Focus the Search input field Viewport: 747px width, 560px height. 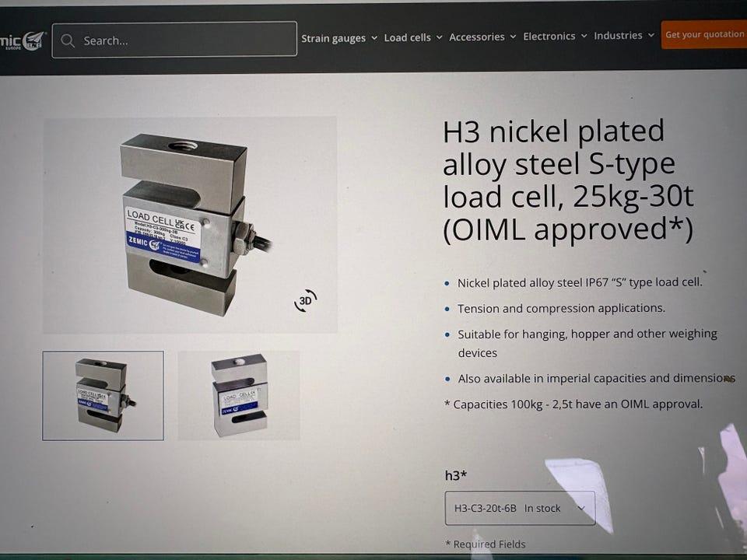174,40
